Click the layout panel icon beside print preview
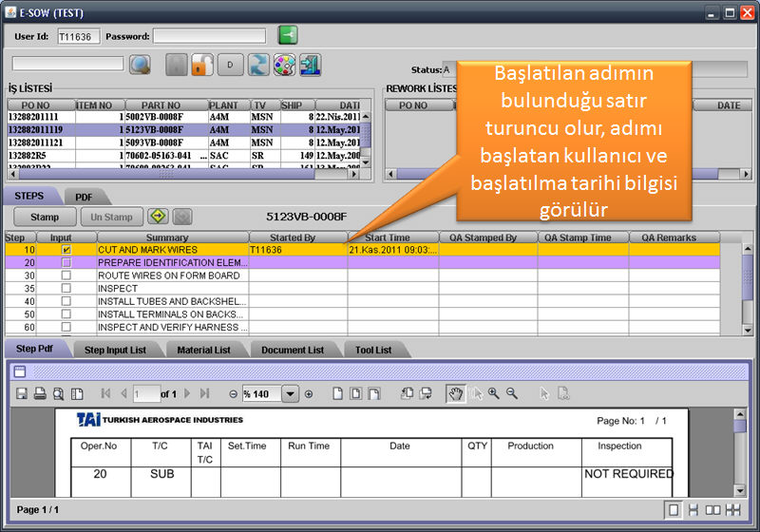 (77, 393)
